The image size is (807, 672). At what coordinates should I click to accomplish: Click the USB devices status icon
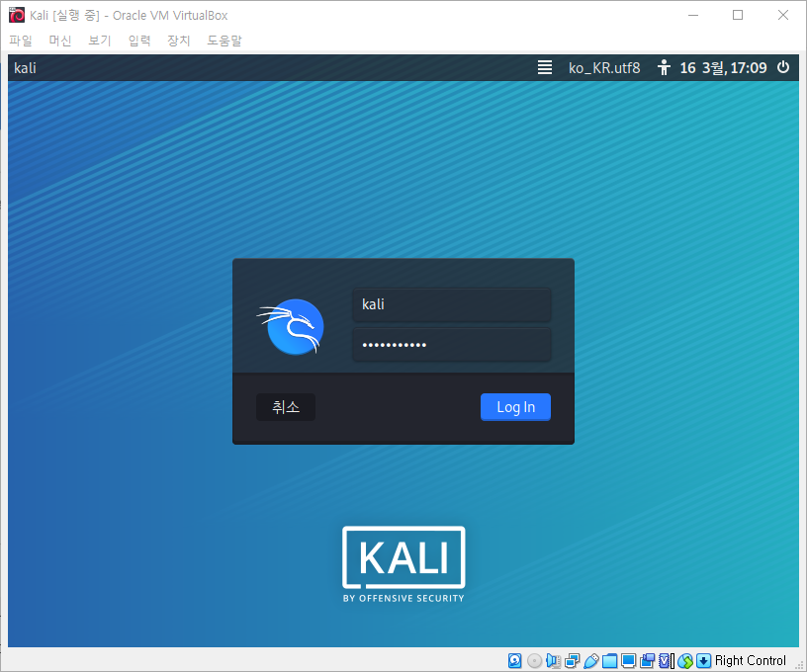[x=590, y=661]
